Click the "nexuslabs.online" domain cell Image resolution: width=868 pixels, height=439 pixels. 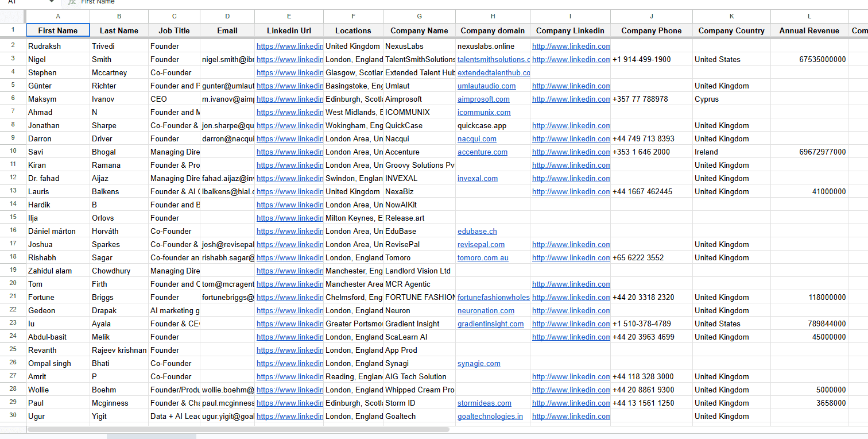[x=493, y=46]
